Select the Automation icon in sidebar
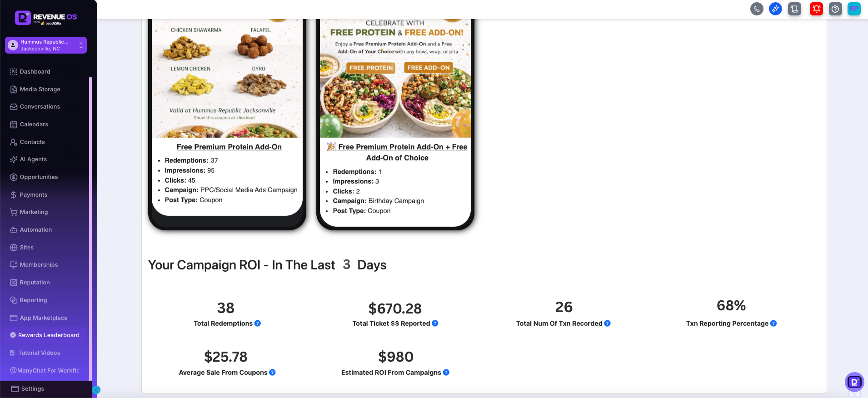The image size is (868, 398). coord(13,229)
